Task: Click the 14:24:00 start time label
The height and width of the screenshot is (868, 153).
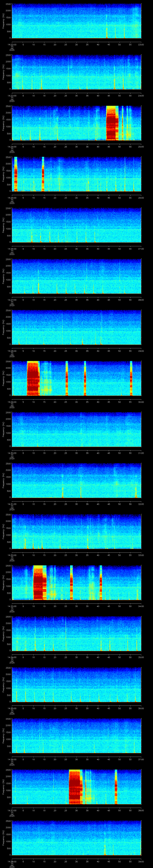Action: [x=12, y=147]
